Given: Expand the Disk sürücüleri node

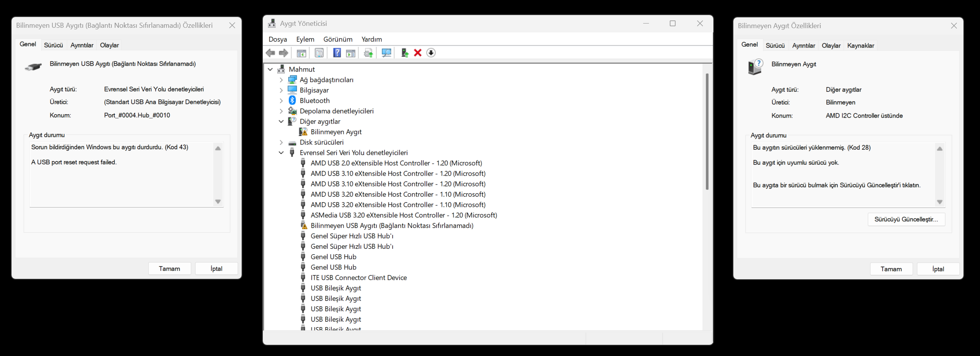Looking at the screenshot, I should point(281,142).
